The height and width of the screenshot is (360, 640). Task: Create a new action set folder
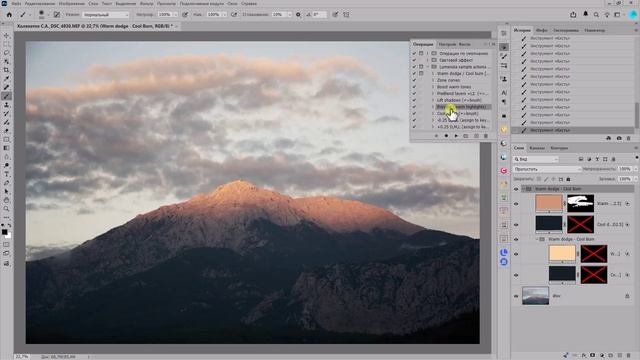pos(466,136)
